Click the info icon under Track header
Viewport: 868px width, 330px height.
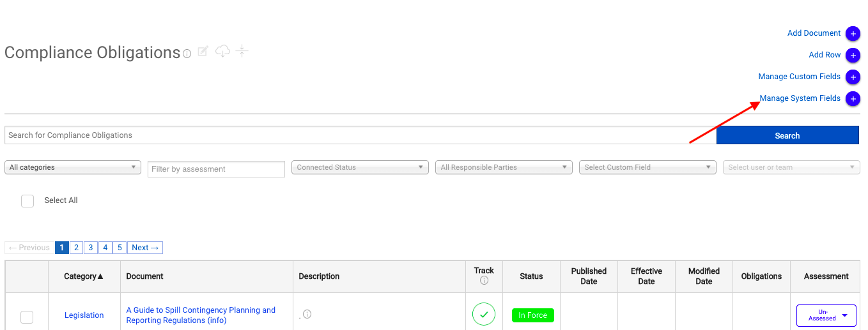click(484, 281)
